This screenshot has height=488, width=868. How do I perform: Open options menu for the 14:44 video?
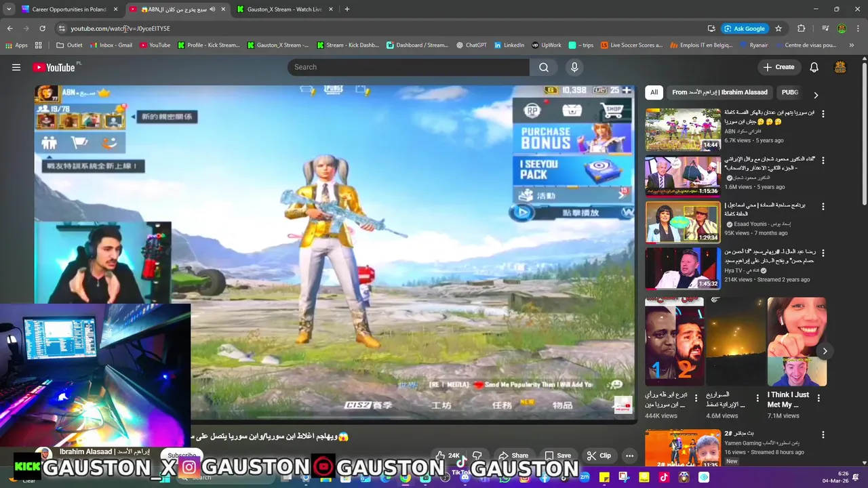click(x=823, y=114)
